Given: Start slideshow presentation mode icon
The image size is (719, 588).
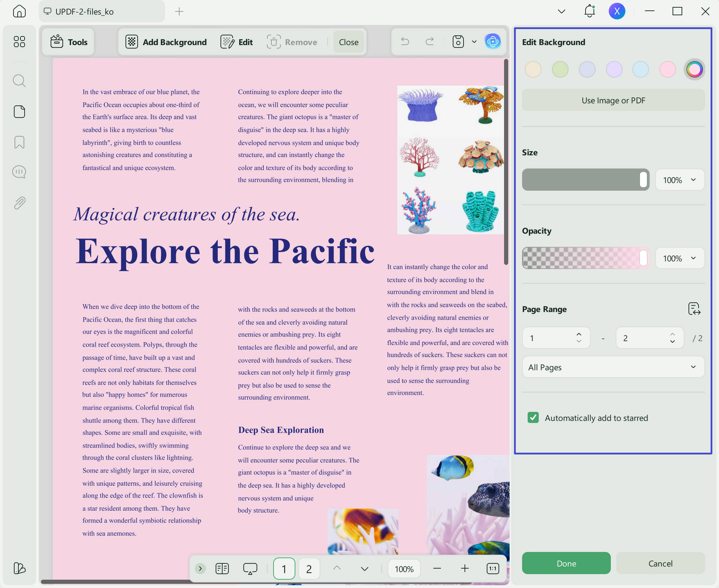Looking at the screenshot, I should click(250, 569).
